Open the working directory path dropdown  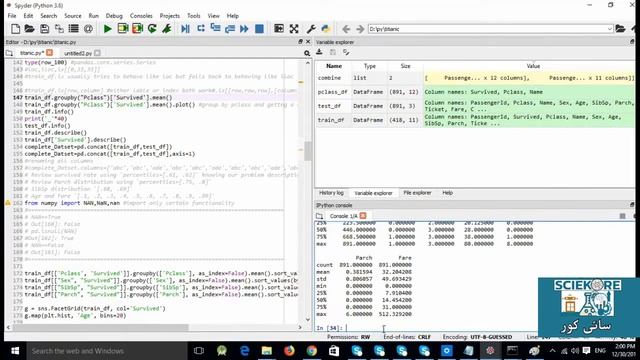(609, 29)
